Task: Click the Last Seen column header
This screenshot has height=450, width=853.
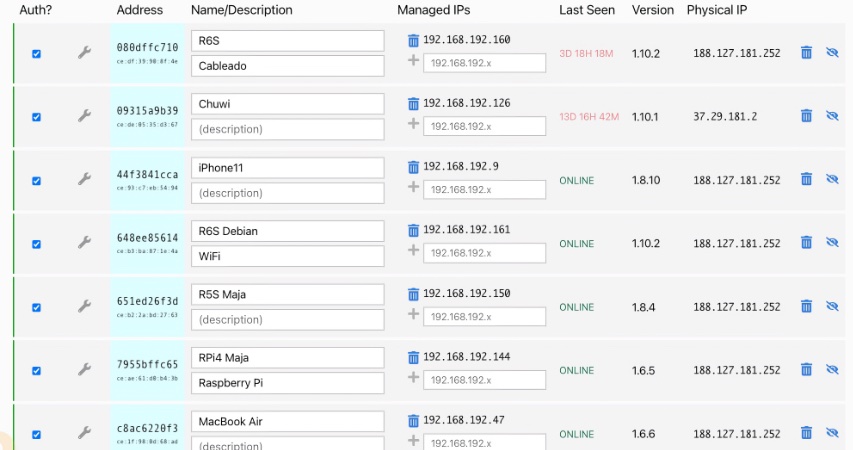Action: point(586,10)
